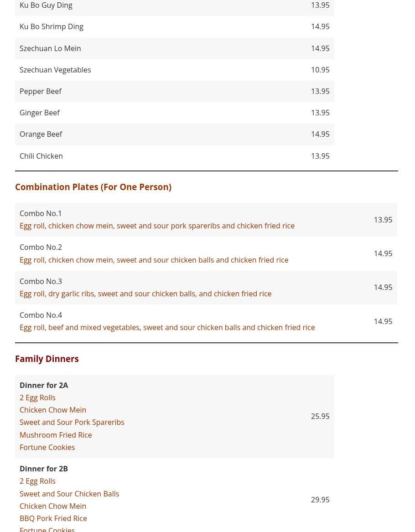Click the Ginger Beef item name
Image resolution: width=415 pixels, height=532 pixels.
(x=40, y=113)
